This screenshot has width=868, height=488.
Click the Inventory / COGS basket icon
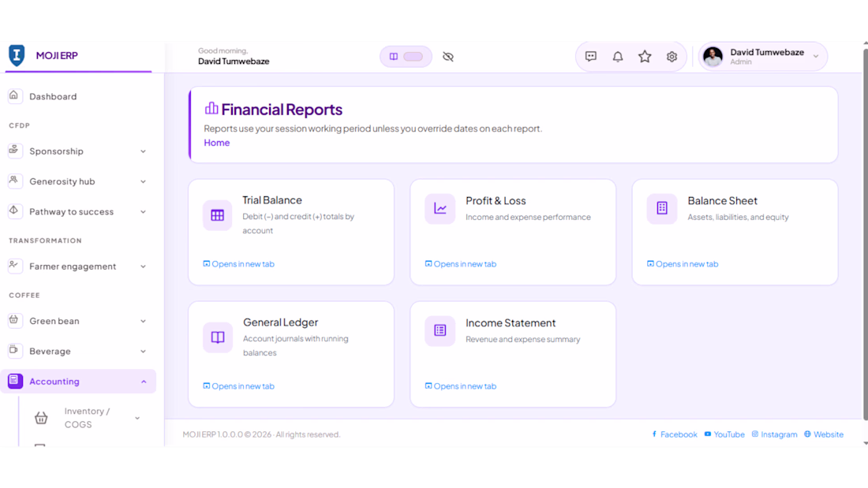click(41, 418)
